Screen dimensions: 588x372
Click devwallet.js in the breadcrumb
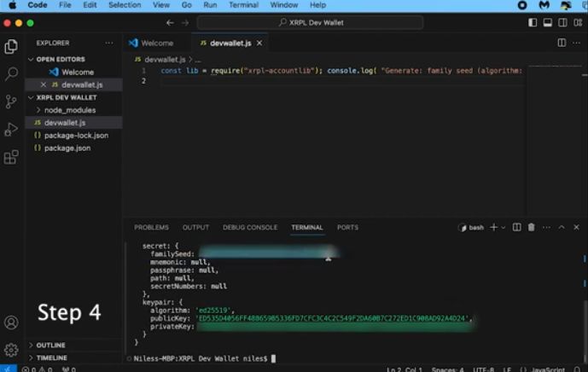click(x=165, y=60)
